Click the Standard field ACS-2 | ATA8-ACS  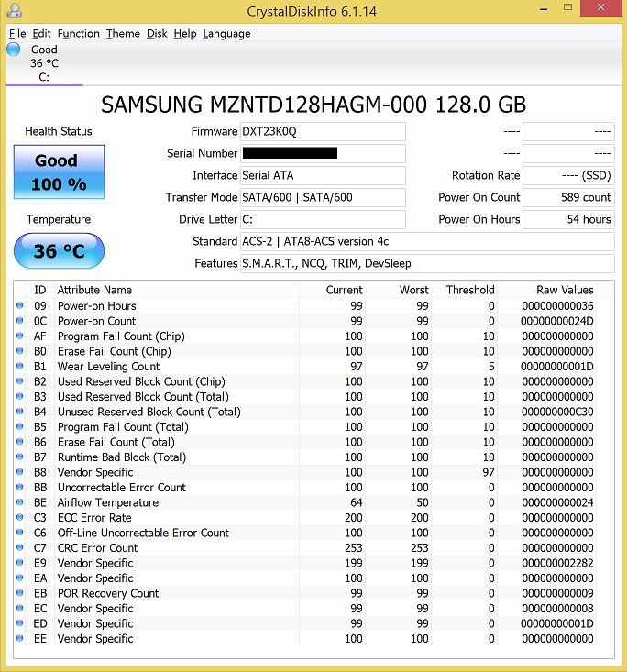(427, 241)
